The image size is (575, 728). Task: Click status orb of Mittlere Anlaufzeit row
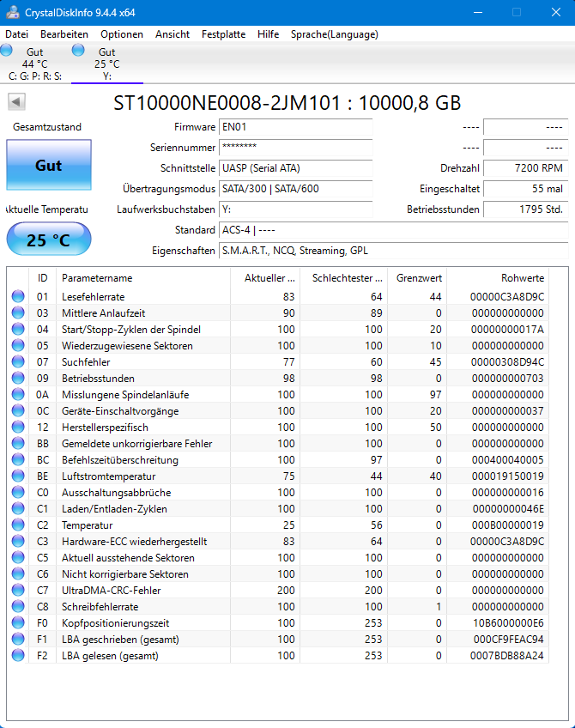pyautogui.click(x=18, y=312)
